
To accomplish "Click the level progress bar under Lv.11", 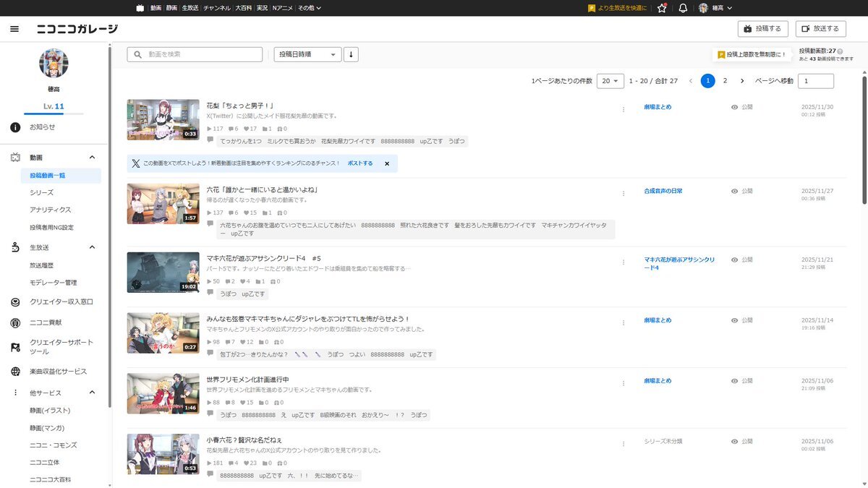I will [54, 114].
